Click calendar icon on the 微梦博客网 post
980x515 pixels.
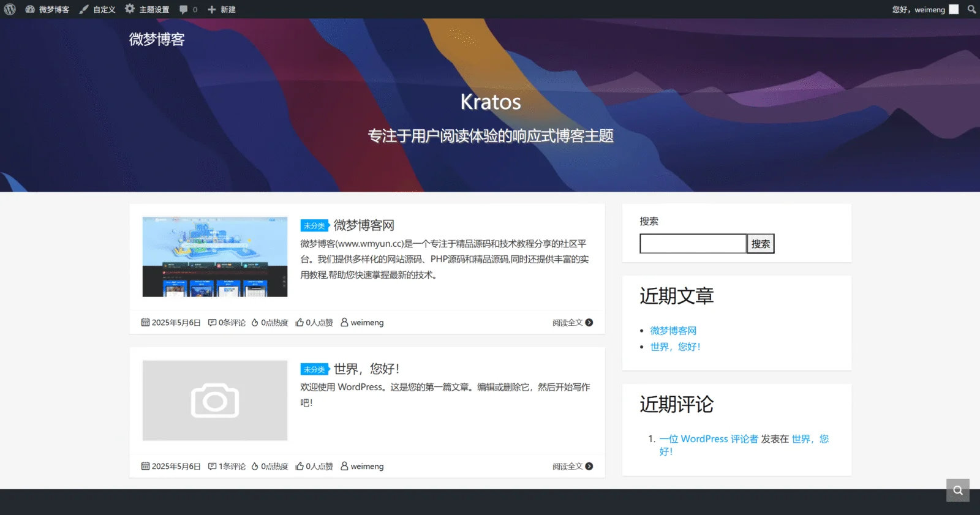pos(145,322)
